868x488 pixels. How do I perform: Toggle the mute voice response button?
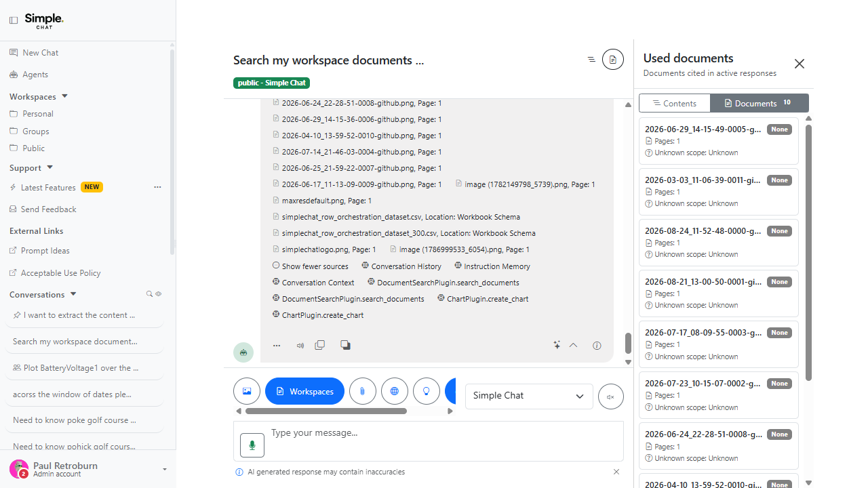[610, 396]
